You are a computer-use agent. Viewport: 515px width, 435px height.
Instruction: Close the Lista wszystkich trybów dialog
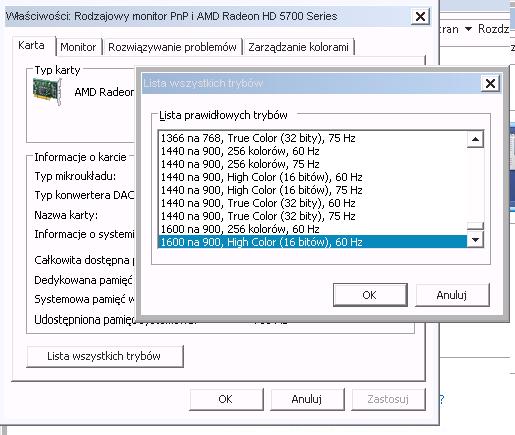pyautogui.click(x=490, y=83)
